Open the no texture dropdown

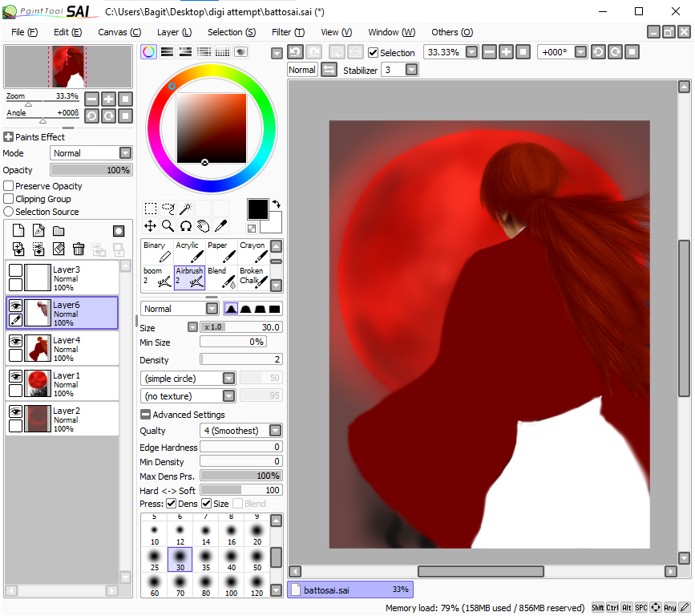[188, 395]
